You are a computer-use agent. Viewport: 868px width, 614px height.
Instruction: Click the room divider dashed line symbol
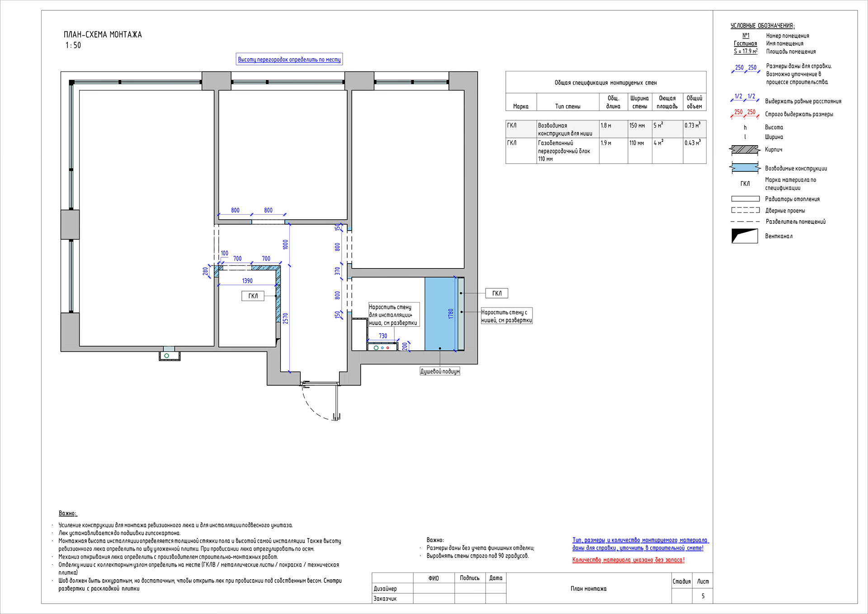745,222
